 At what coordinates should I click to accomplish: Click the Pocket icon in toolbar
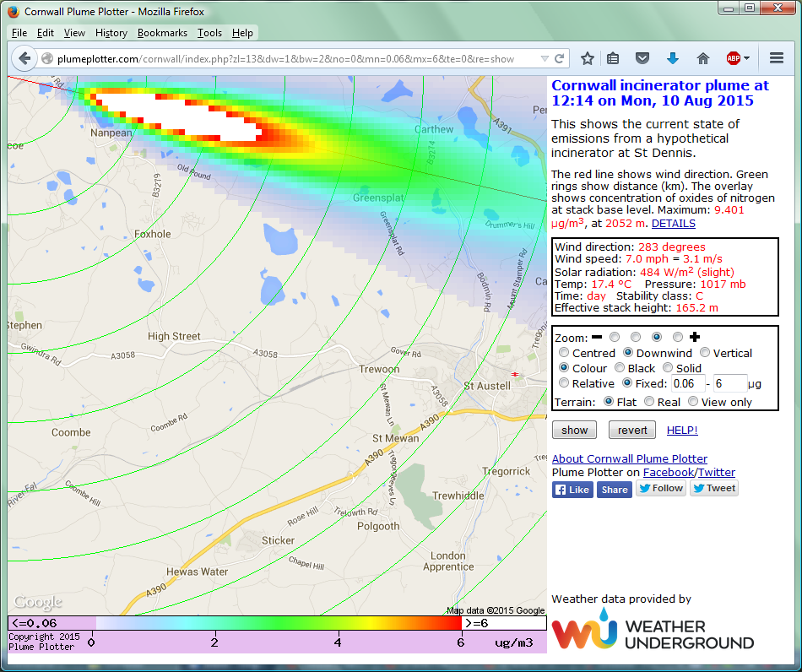(x=642, y=58)
